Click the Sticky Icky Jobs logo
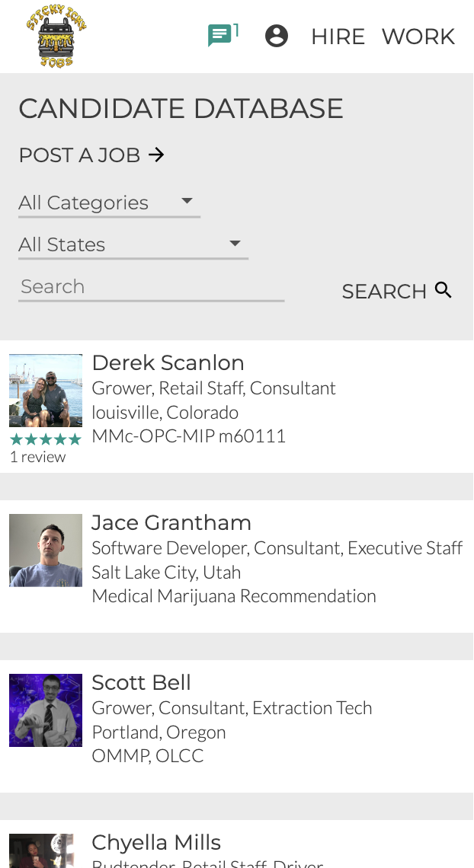Viewport: 474px width, 868px height. click(x=56, y=37)
